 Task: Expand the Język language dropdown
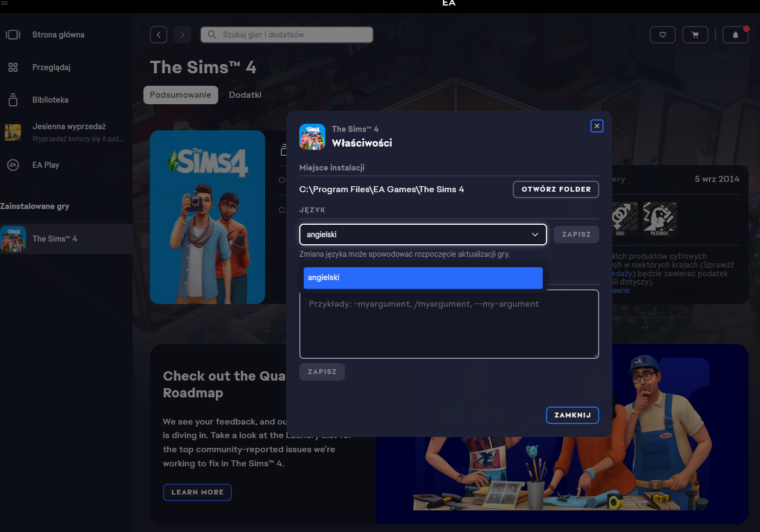[x=423, y=235]
